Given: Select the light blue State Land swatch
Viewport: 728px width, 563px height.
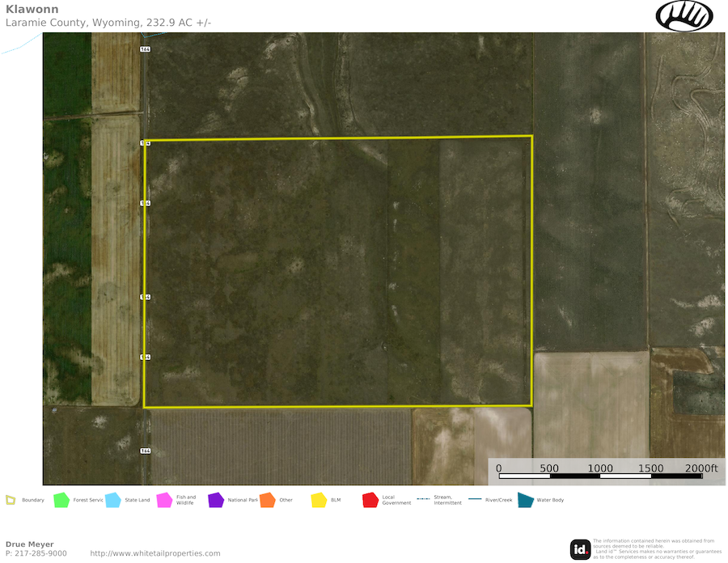Looking at the screenshot, I should click(x=113, y=500).
